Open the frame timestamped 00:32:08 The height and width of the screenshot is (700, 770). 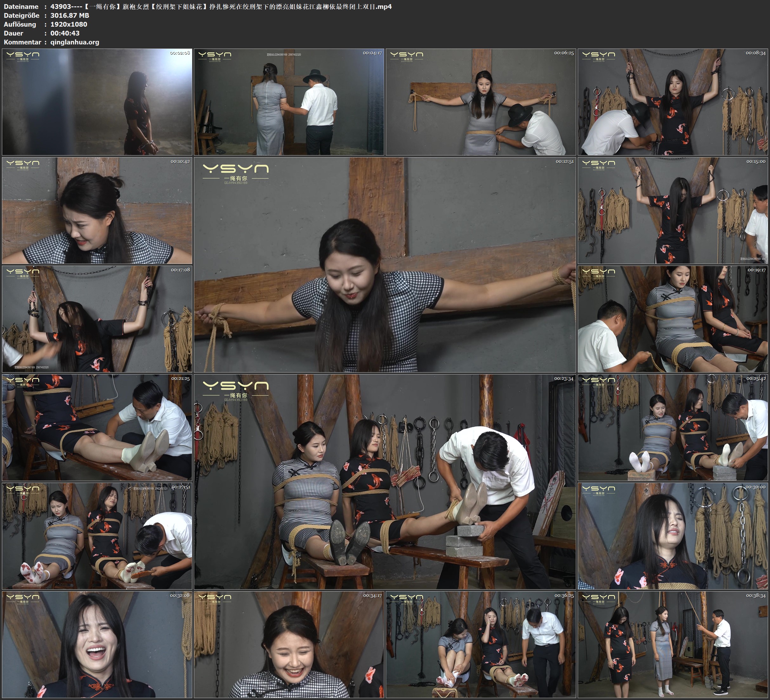tap(97, 644)
